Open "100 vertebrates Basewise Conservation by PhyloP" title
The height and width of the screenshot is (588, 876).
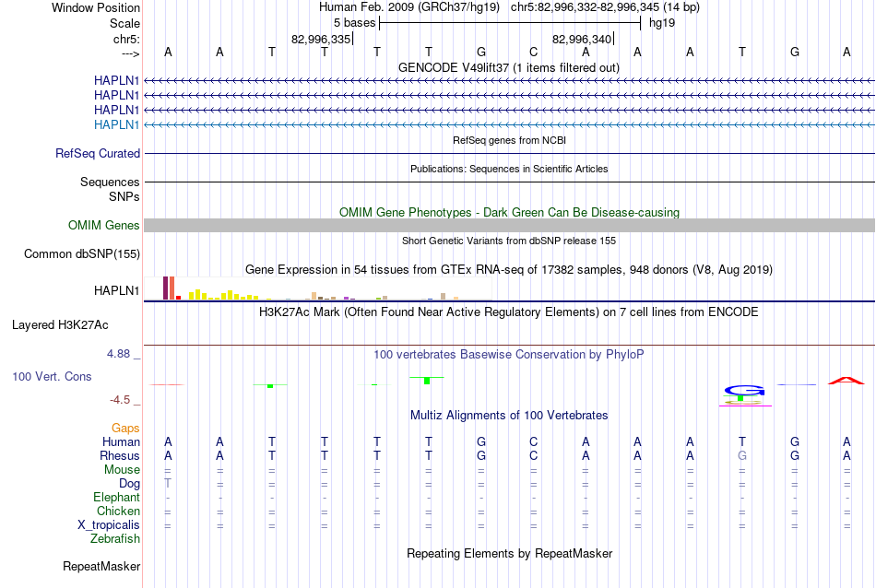coord(509,355)
